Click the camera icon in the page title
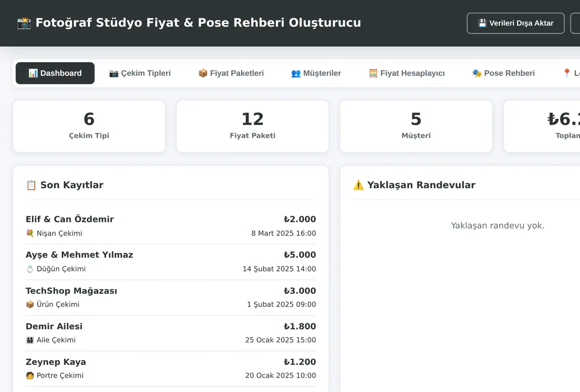The width and height of the screenshot is (580, 392). [x=24, y=23]
